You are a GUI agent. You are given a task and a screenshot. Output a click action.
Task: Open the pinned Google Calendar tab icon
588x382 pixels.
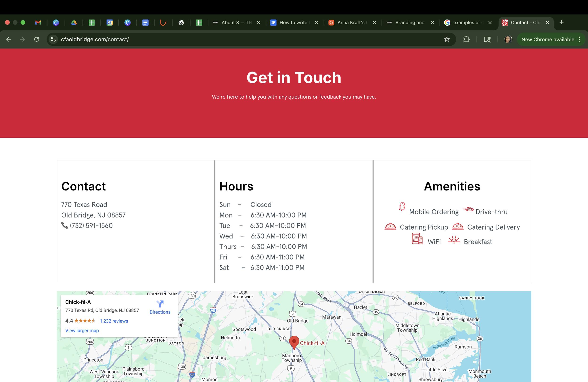tap(109, 23)
